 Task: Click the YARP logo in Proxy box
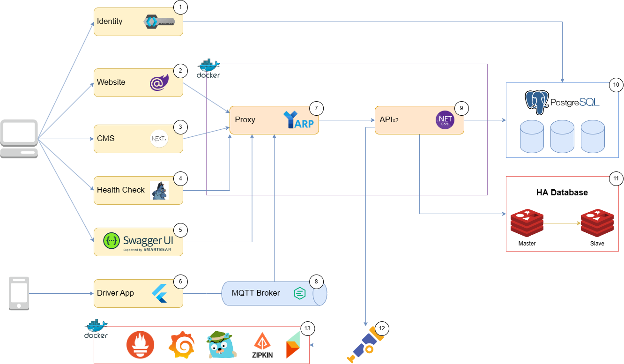coord(298,120)
